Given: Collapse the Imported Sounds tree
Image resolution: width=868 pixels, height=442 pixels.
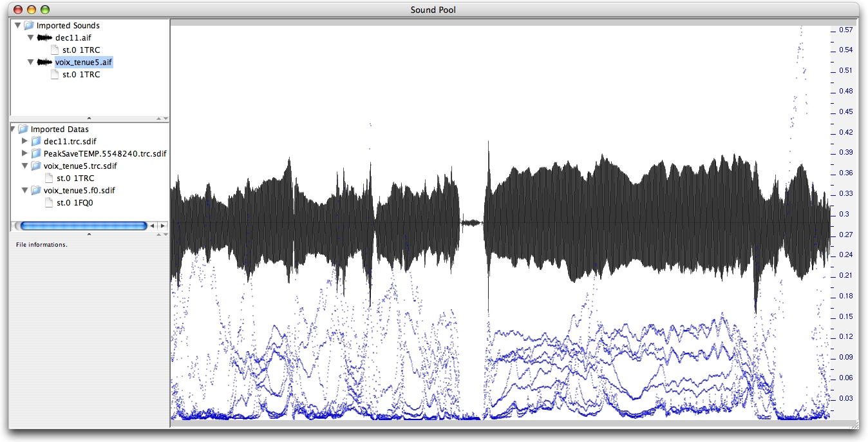Looking at the screenshot, I should pos(17,26).
